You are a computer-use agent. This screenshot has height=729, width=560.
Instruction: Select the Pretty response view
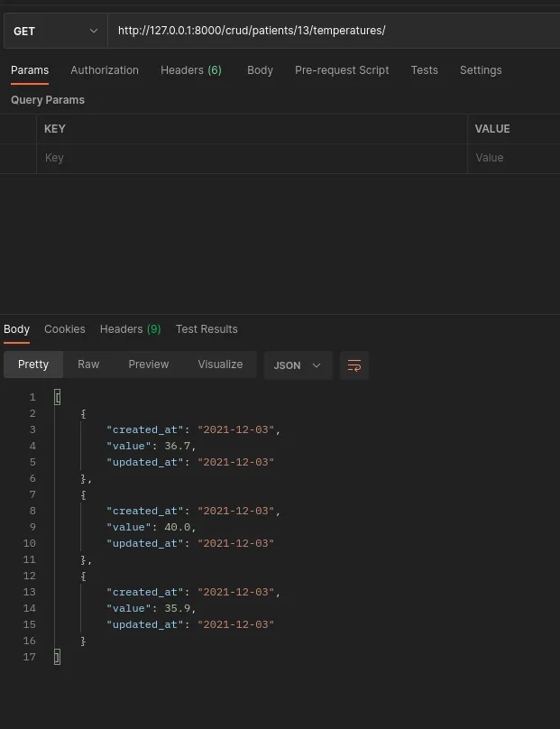(x=33, y=364)
